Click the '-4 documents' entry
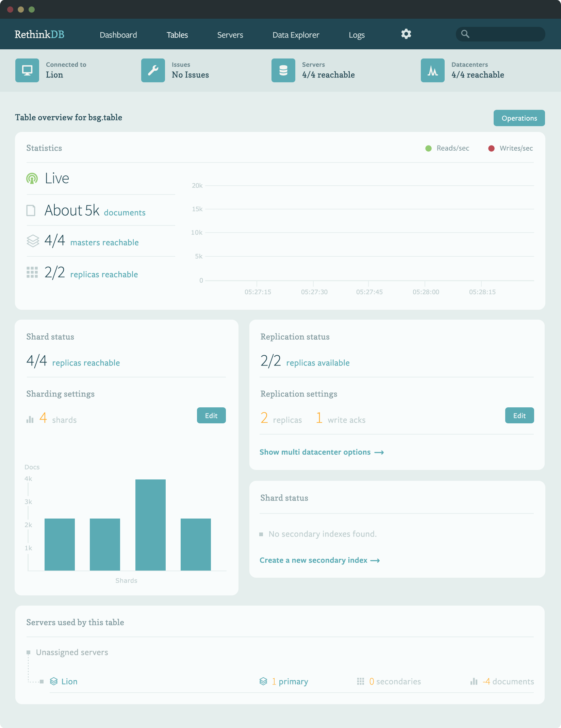Viewport: 561px width, 728px height. [508, 681]
